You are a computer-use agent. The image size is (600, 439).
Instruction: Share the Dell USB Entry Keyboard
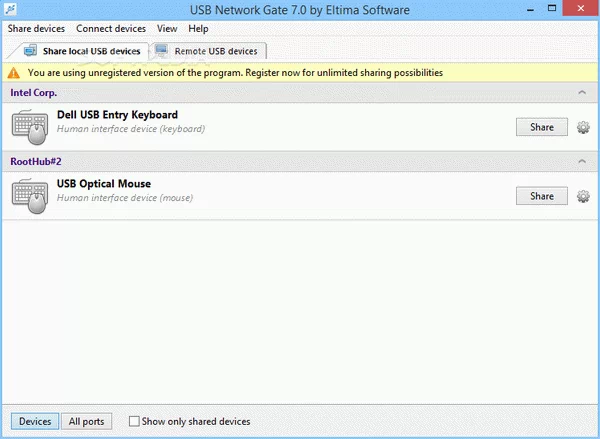(542, 128)
